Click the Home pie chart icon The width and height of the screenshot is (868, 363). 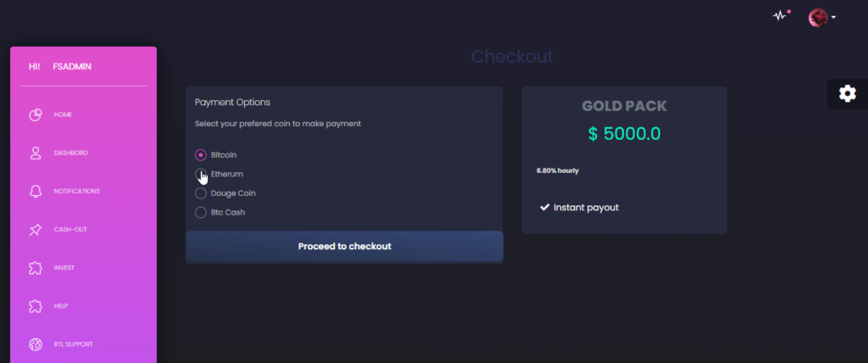[36, 114]
